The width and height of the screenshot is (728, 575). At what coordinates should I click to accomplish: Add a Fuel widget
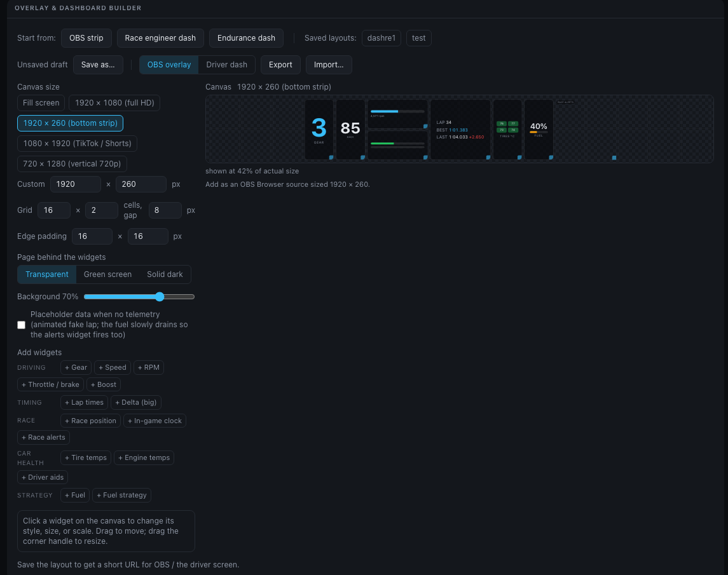(x=75, y=495)
